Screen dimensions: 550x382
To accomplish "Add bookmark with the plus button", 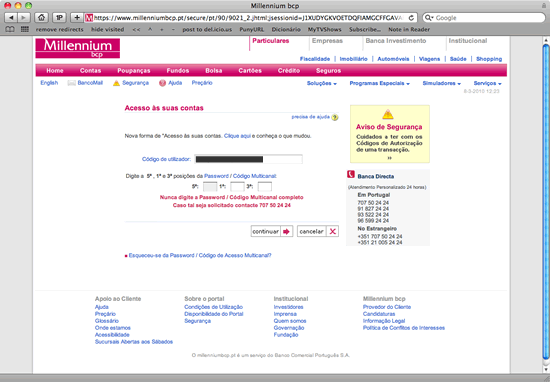I will [77, 17].
